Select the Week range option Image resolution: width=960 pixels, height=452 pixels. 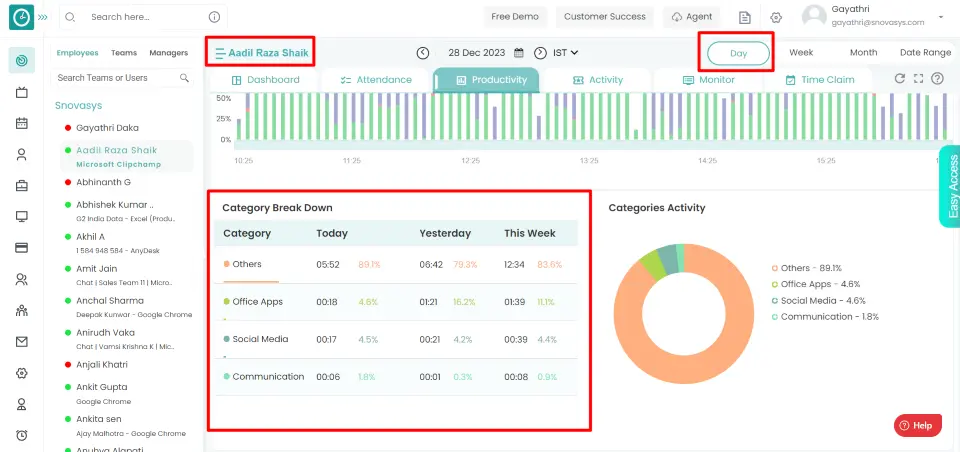coord(801,53)
